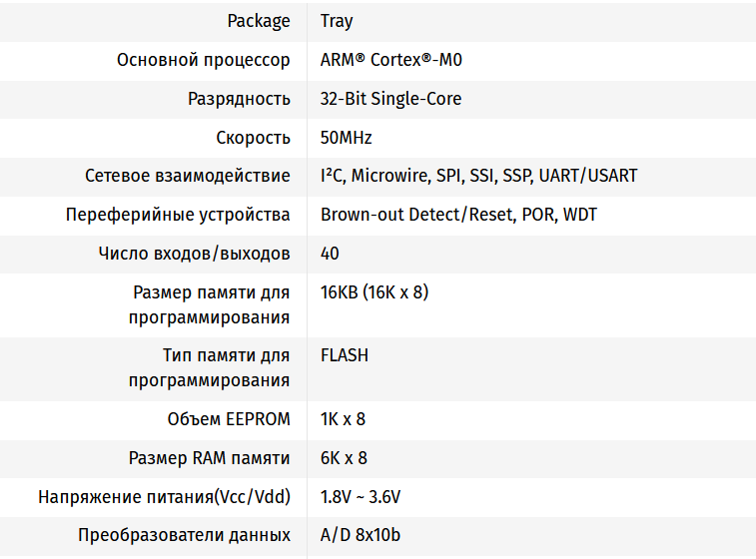
Task: Click the "Основной процессор" row label
Action: [204, 60]
